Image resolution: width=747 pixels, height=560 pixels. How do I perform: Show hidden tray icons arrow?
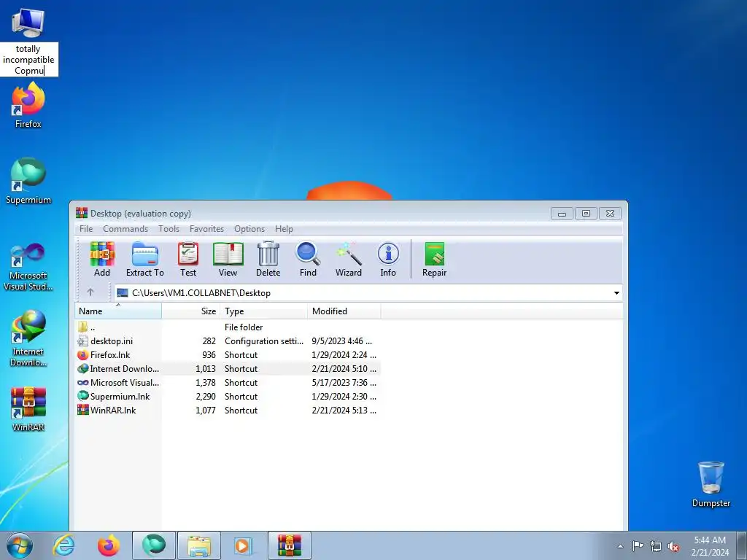click(620, 546)
